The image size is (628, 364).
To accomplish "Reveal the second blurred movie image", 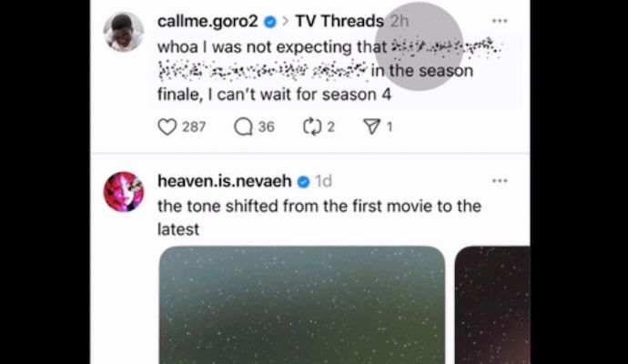I will 492,305.
